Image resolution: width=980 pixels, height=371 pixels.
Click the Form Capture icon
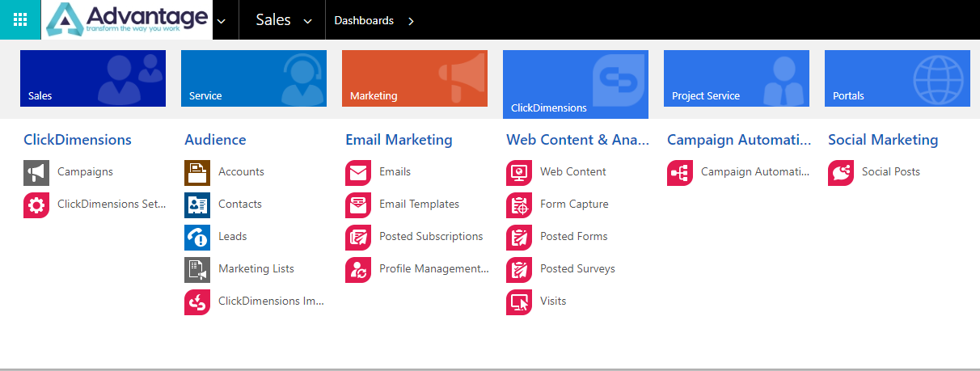(519, 205)
